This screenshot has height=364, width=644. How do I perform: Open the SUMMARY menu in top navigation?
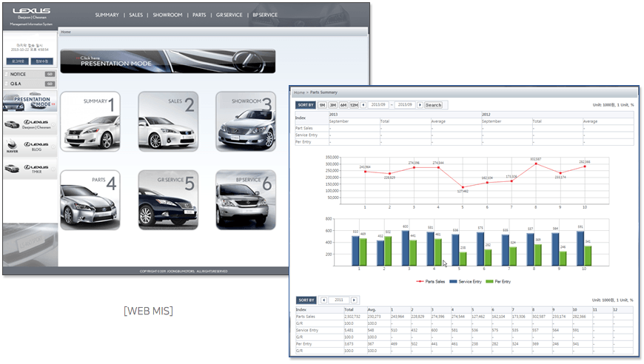tap(107, 15)
